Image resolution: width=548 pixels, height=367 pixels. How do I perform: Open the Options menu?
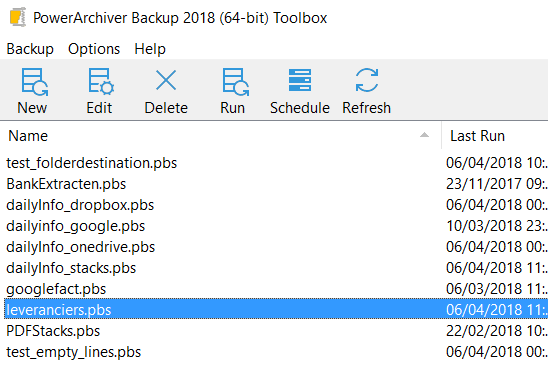pos(94,49)
